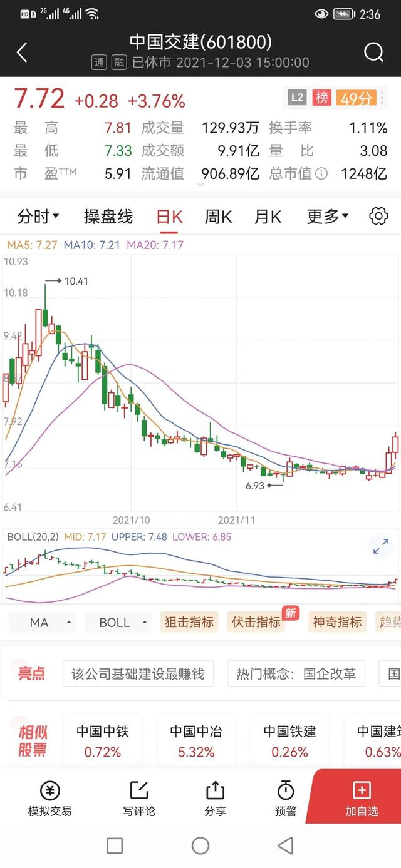Screen dimensions: 401x868
Task: Select 狙击指标 indicator
Action: coord(189,622)
